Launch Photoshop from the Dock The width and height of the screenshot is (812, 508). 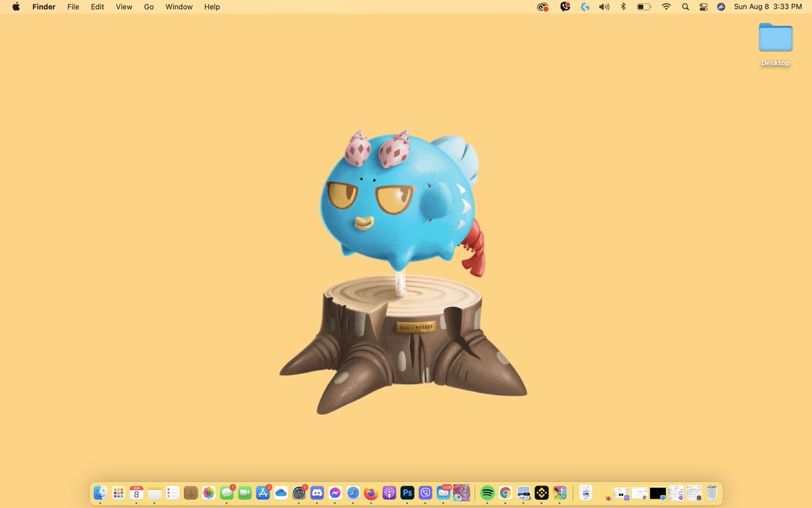point(407,492)
